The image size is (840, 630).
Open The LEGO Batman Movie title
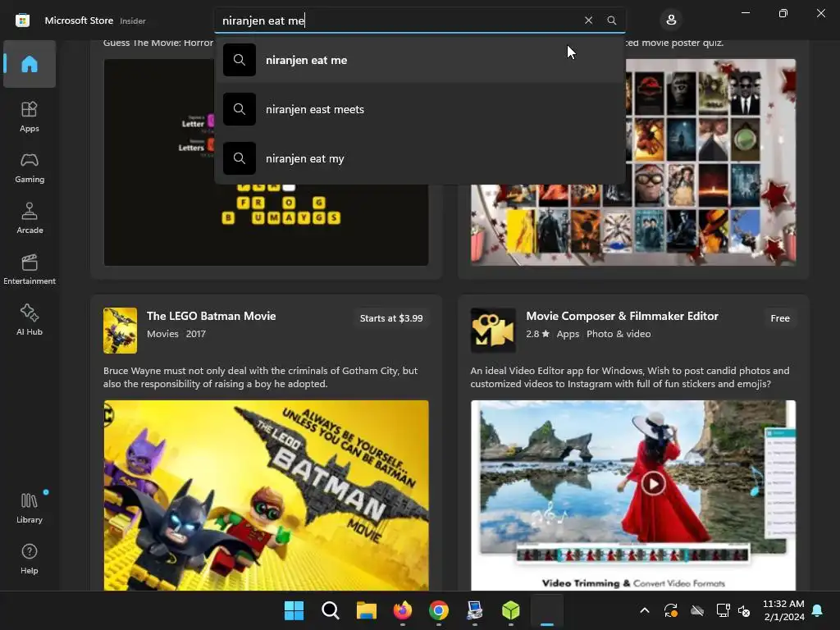point(211,316)
